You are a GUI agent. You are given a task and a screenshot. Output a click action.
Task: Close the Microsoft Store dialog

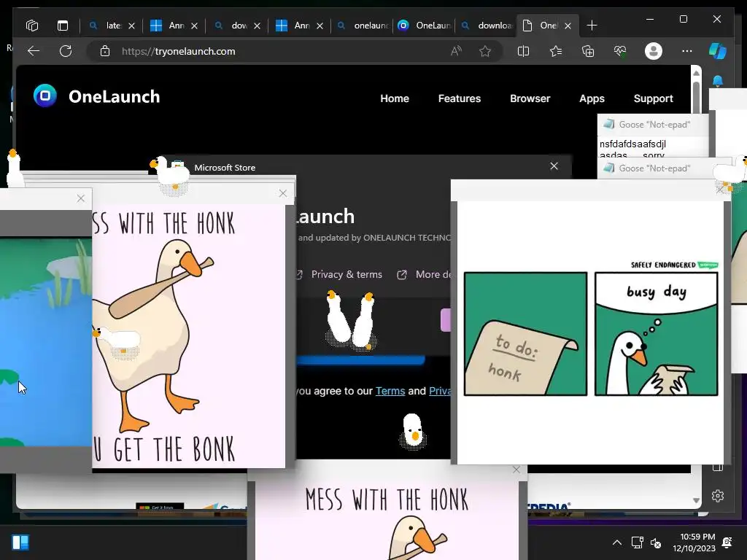(554, 166)
